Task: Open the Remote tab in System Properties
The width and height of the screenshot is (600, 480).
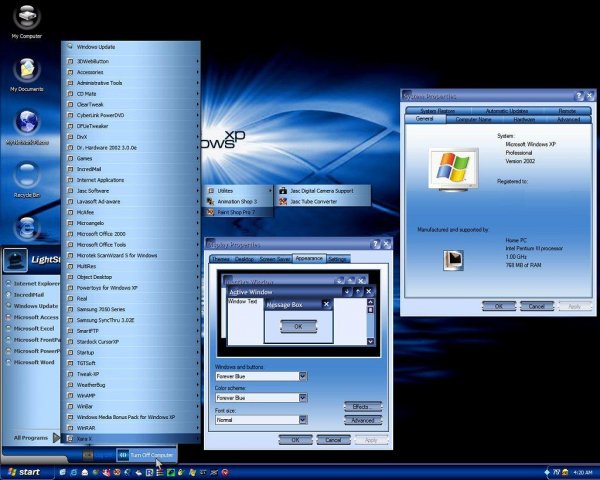Action: [567, 111]
